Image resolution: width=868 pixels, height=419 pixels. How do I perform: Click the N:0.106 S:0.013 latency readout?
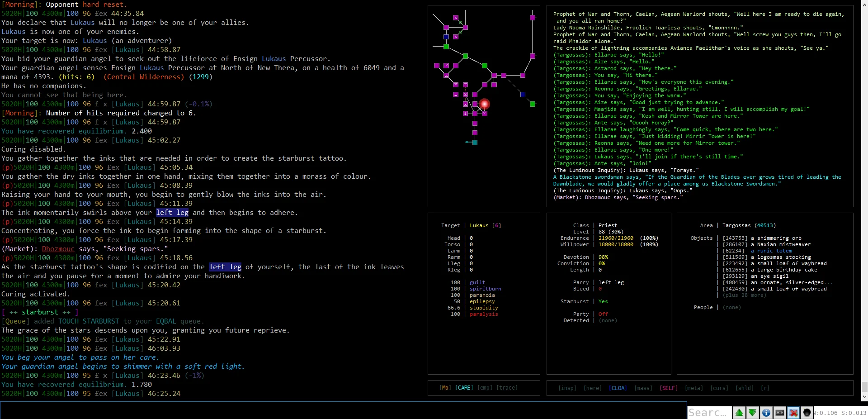(x=840, y=413)
